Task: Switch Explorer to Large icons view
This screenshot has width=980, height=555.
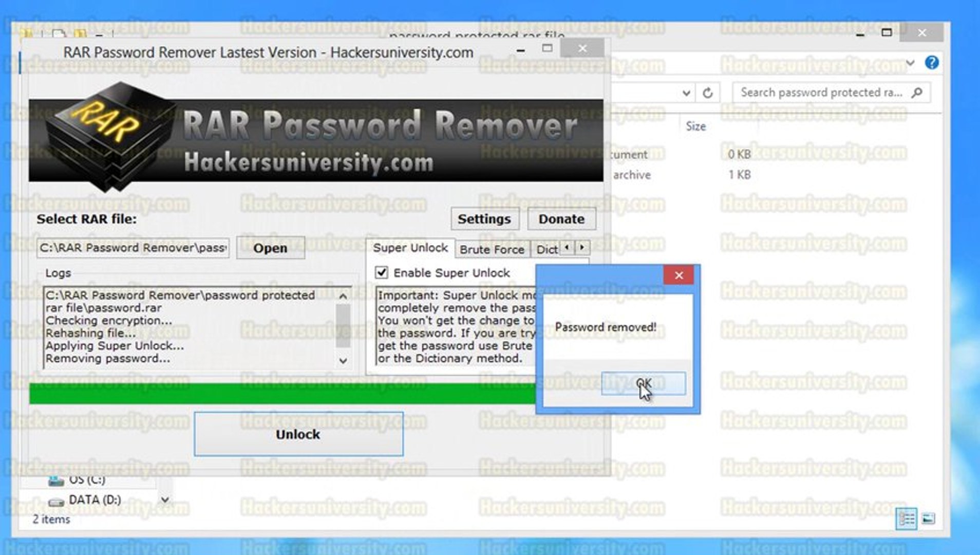Action: coord(928,519)
